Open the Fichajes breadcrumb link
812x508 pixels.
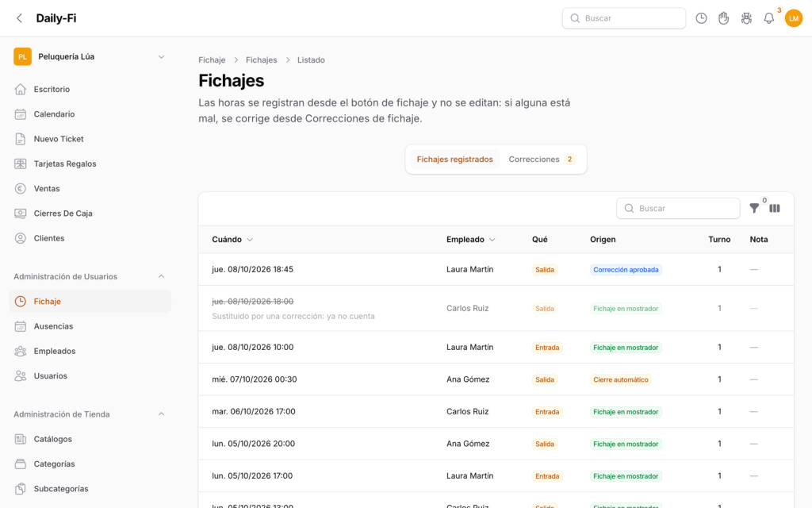click(261, 60)
